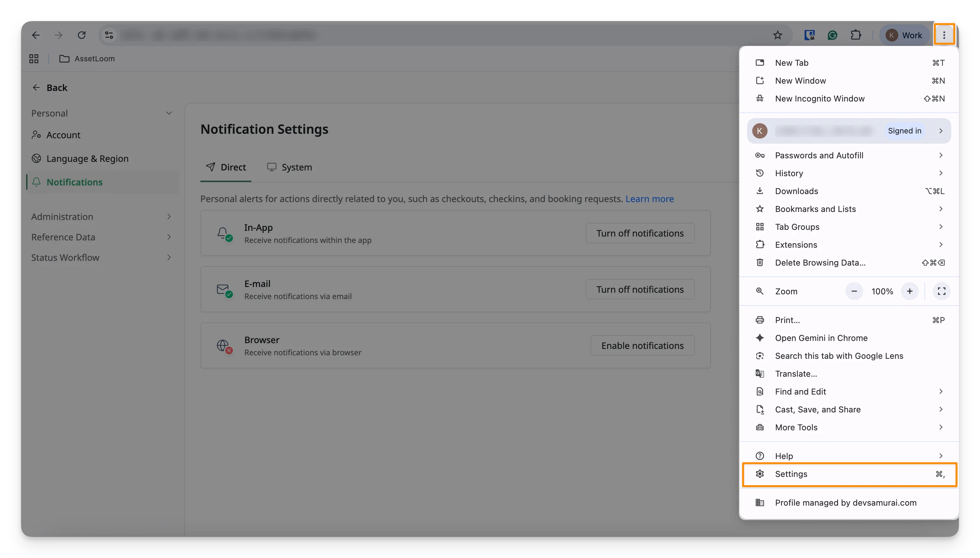The width and height of the screenshot is (980, 558).
Task: Open Account settings
Action: [x=102, y=135]
